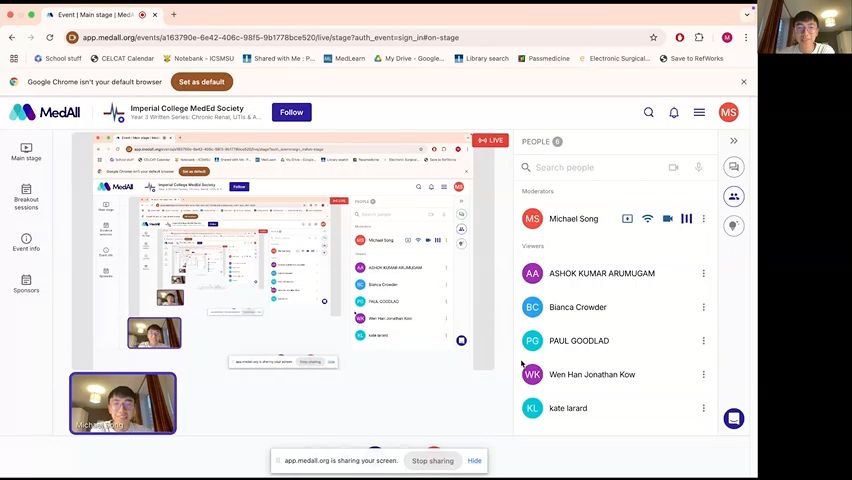Open a new browser tab
Image resolution: width=852 pixels, height=480 pixels.
(174, 15)
